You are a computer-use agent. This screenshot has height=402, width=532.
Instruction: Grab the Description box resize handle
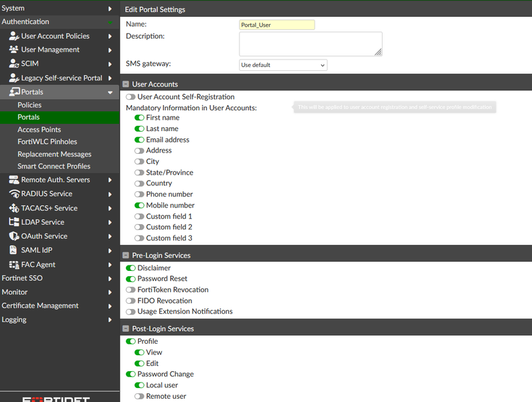(378, 52)
